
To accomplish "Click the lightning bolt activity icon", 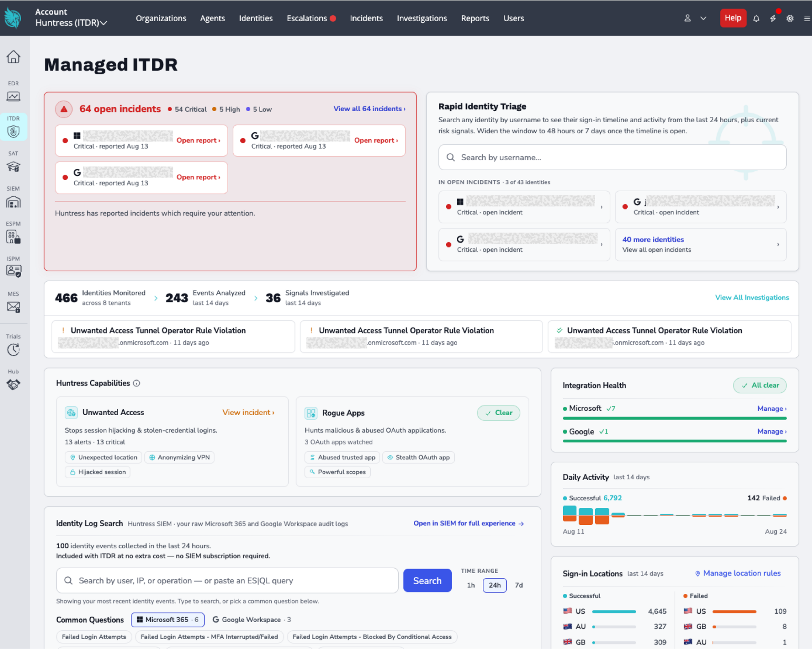I will click(773, 18).
